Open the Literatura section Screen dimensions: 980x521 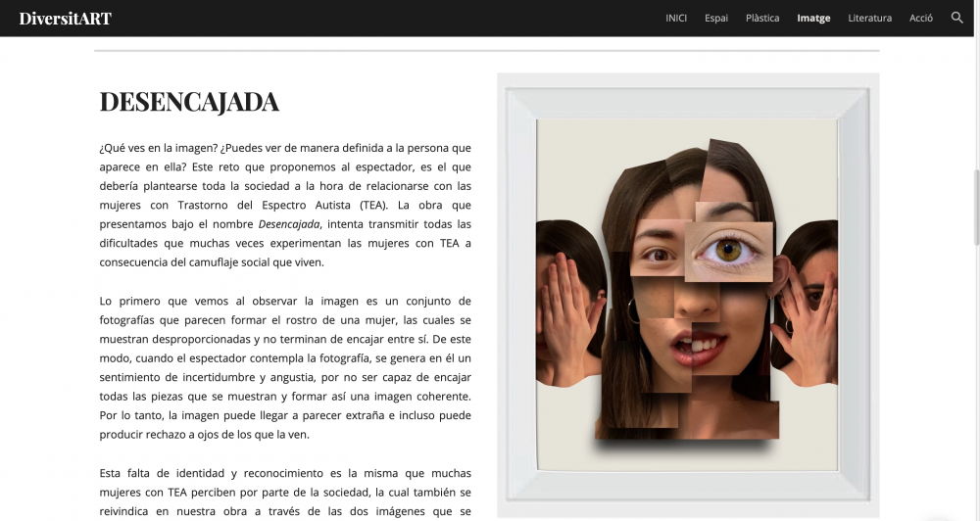point(869,18)
